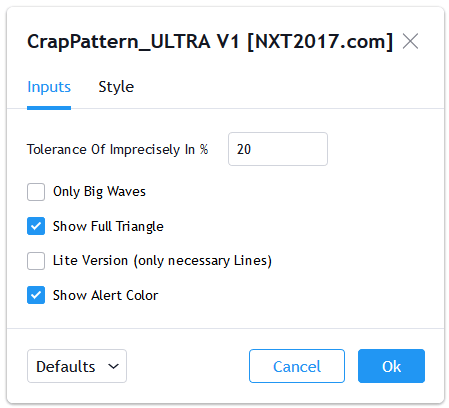Open the Defaults dropdown
The image size is (449, 408).
click(77, 366)
